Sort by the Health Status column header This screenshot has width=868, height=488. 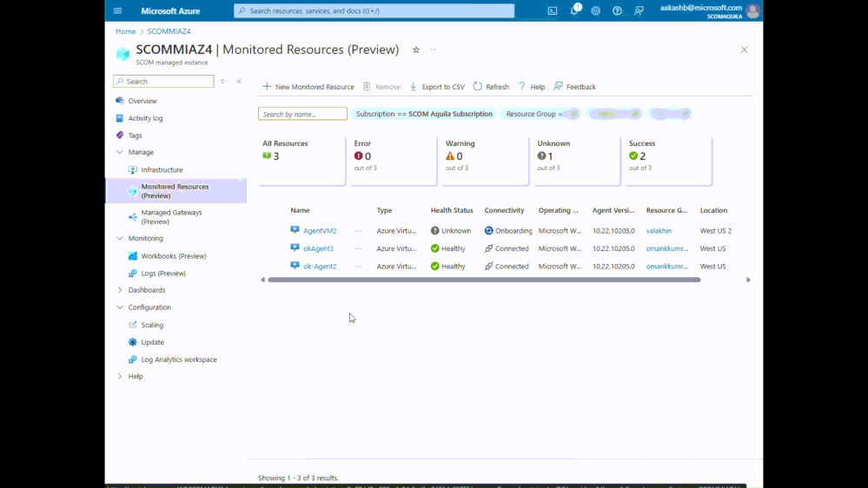452,210
